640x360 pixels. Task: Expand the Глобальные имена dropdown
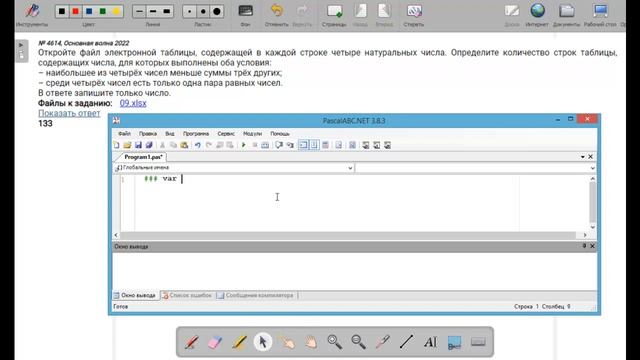(x=350, y=168)
